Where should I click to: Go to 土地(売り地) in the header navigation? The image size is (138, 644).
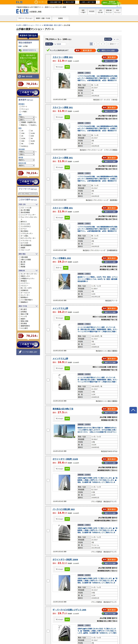point(100,11)
